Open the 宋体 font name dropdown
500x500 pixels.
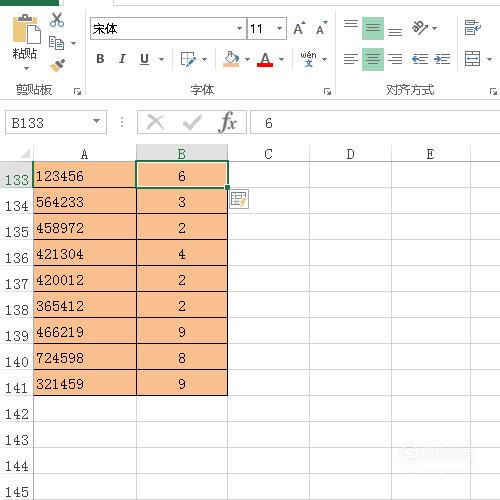(239, 29)
